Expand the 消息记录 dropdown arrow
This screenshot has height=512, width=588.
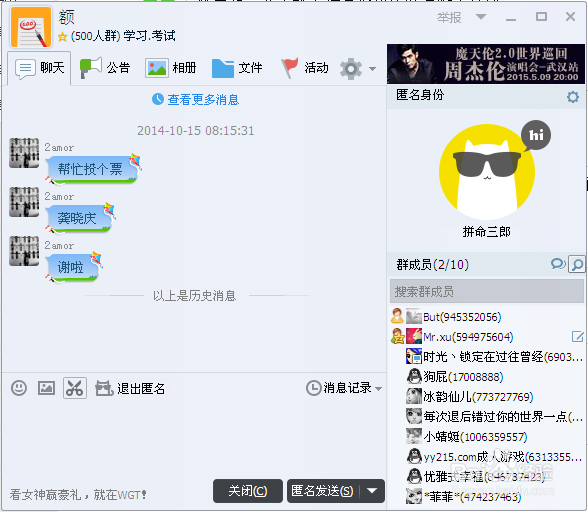pos(378,389)
